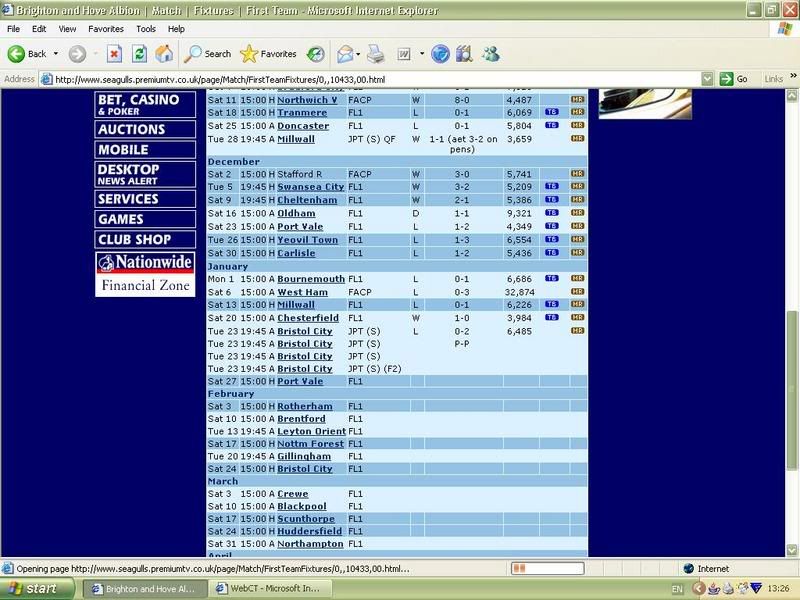Screen dimensions: 800x600
Task: Stop page loading with the red X
Action: tap(114, 54)
